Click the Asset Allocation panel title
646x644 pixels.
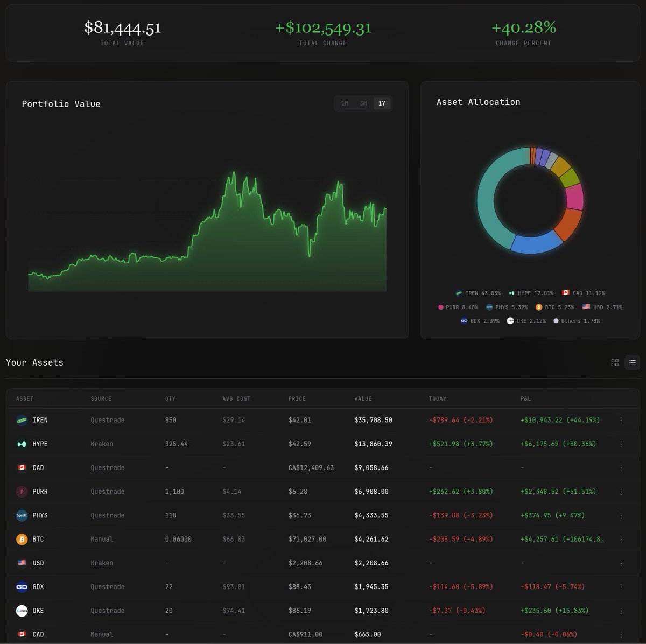479,102
